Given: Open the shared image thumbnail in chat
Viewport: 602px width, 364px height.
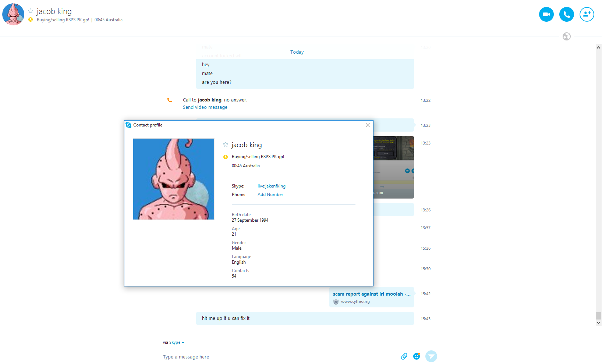Looking at the screenshot, I should (x=394, y=167).
